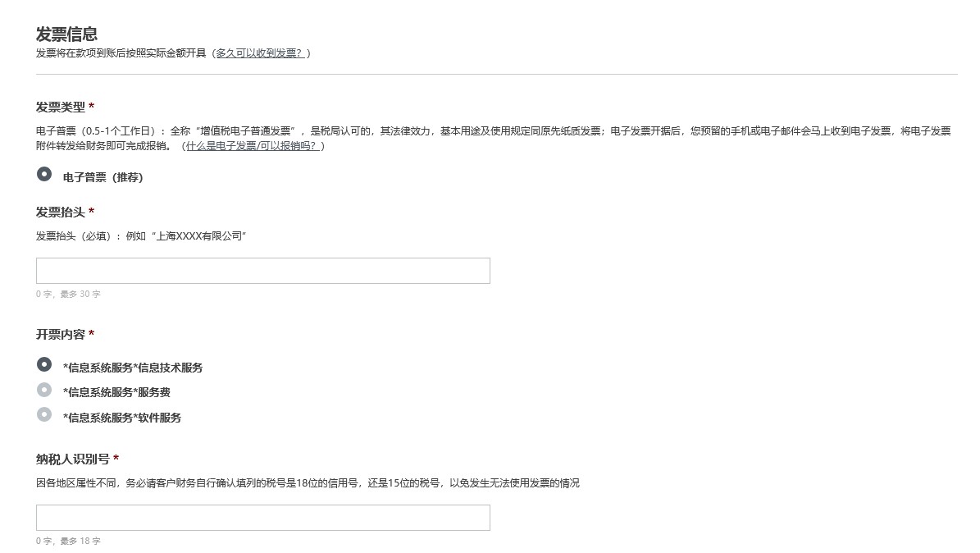Choose the *信息系统服务*服务费 radio option
The width and height of the screenshot is (980, 553).
[x=44, y=390]
